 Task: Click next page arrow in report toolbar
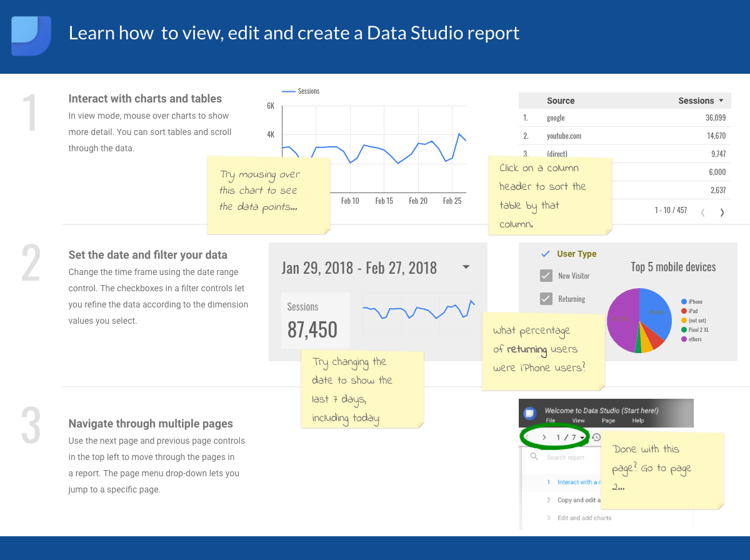click(x=544, y=437)
